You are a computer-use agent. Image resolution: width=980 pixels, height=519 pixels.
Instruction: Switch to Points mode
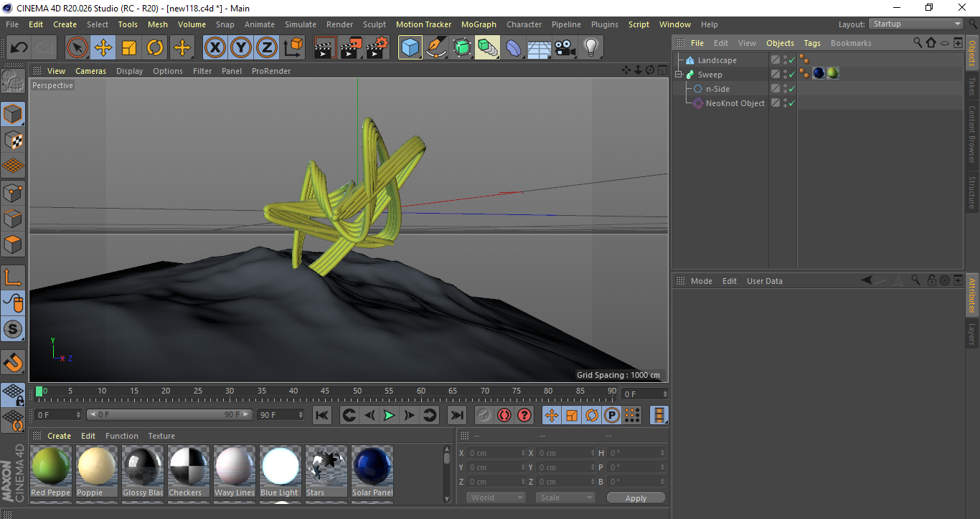tap(13, 192)
